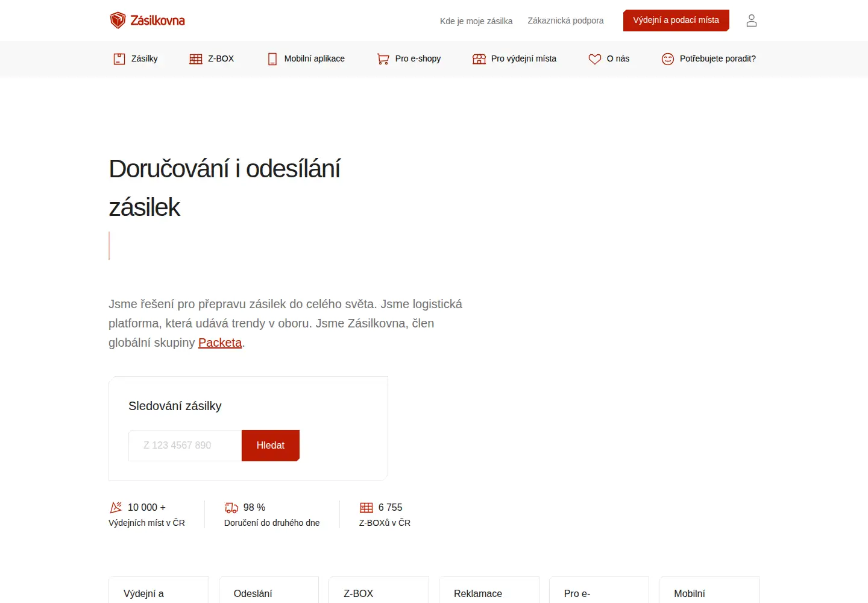Open the Zásilky menu item
Viewport: 868px width, 603px height.
(136, 58)
